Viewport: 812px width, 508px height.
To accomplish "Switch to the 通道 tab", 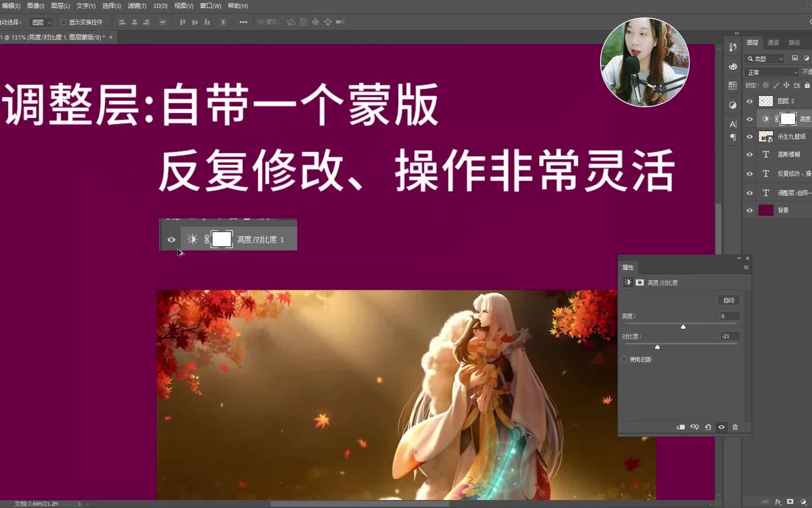I will tap(773, 42).
